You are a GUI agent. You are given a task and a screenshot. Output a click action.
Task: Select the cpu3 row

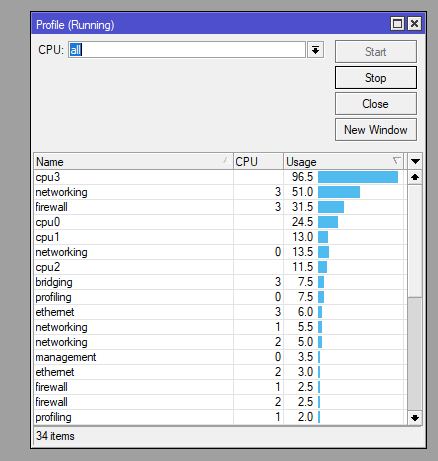point(219,177)
